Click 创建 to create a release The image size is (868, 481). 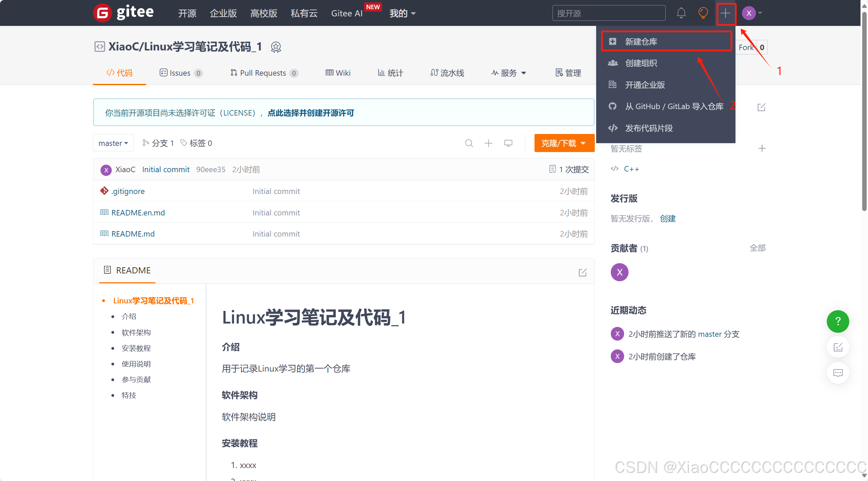[x=668, y=219]
